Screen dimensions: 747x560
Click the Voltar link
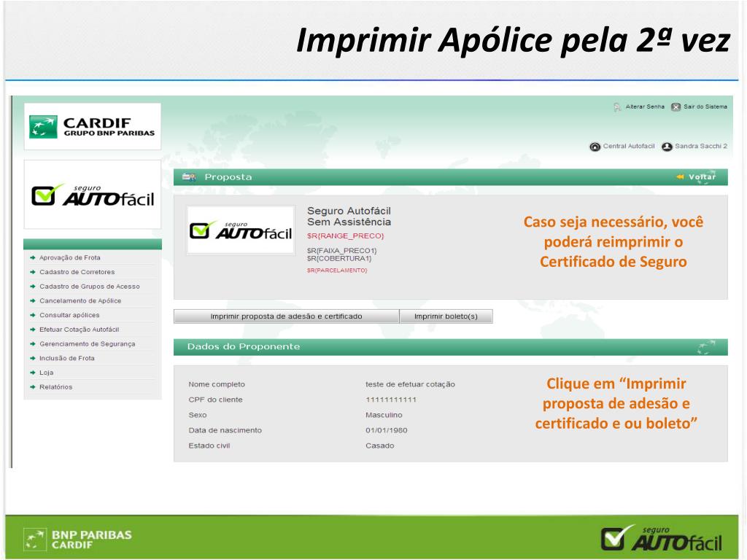coord(702,177)
